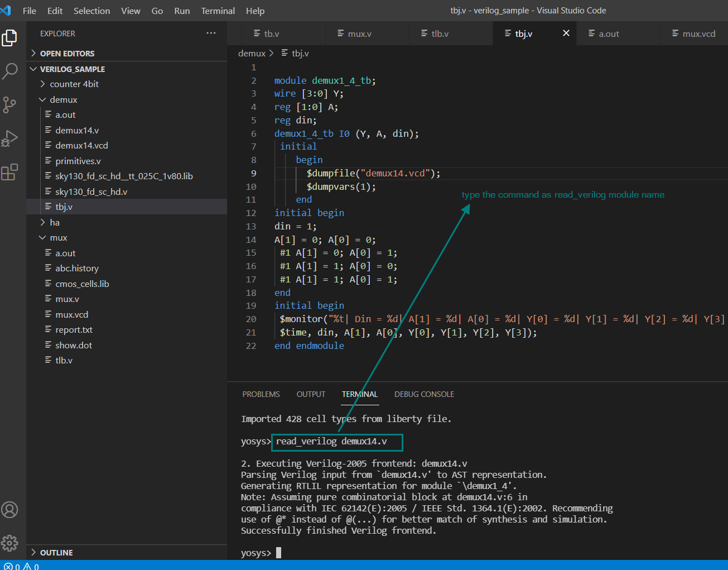Open report.txt file in explorer
Viewport: 728px width, 570px height.
[x=127, y=330]
